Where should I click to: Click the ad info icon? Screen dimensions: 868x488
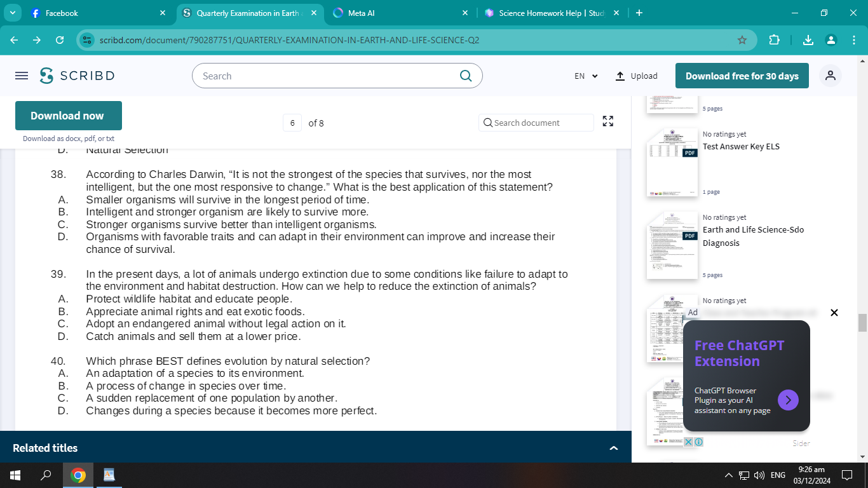pos(698,442)
